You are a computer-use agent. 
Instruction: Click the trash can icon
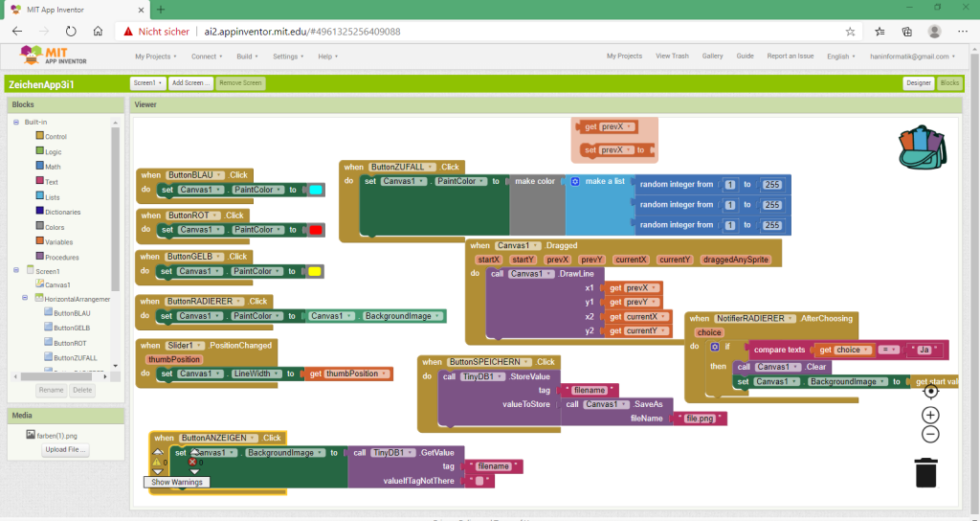pos(926,473)
